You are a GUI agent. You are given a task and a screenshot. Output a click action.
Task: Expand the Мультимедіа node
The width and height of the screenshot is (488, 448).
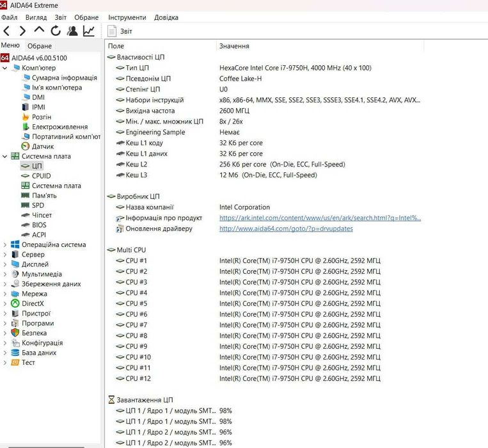click(x=4, y=275)
